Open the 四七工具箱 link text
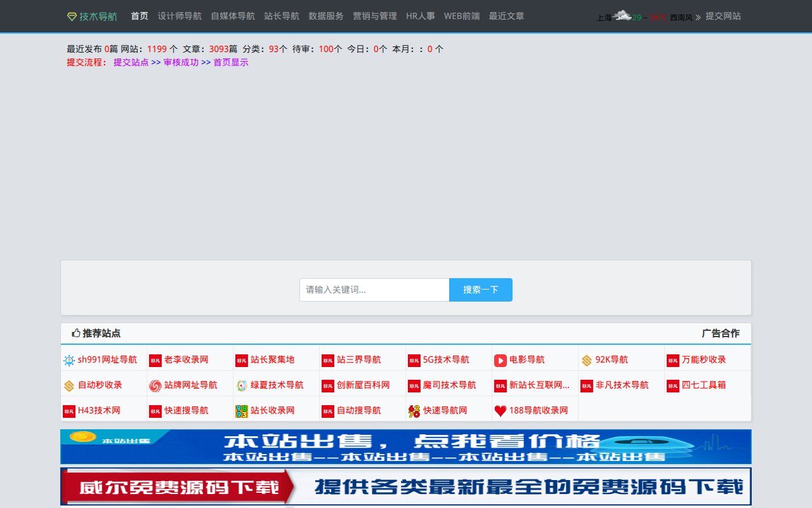Viewport: 812px width, 508px height. point(704,385)
